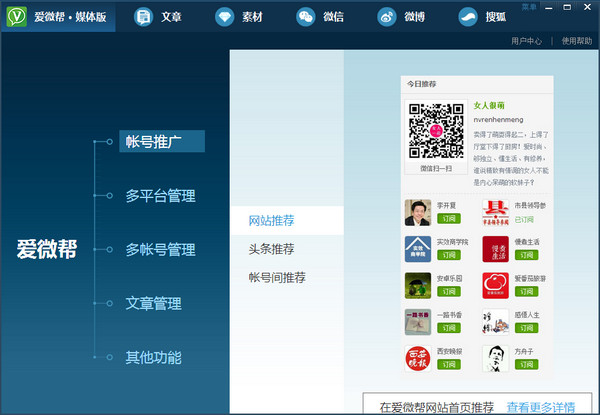Screen dimensions: 600x415
Task: Click the 微信 chat bubble icon
Action: pyautogui.click(x=306, y=17)
